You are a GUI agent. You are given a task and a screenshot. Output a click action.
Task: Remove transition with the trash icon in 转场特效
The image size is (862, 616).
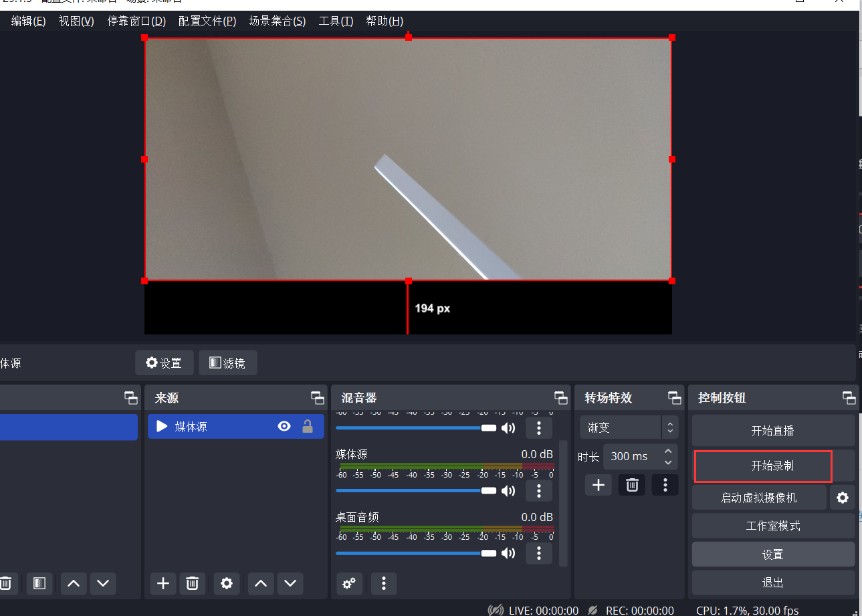[632, 485]
